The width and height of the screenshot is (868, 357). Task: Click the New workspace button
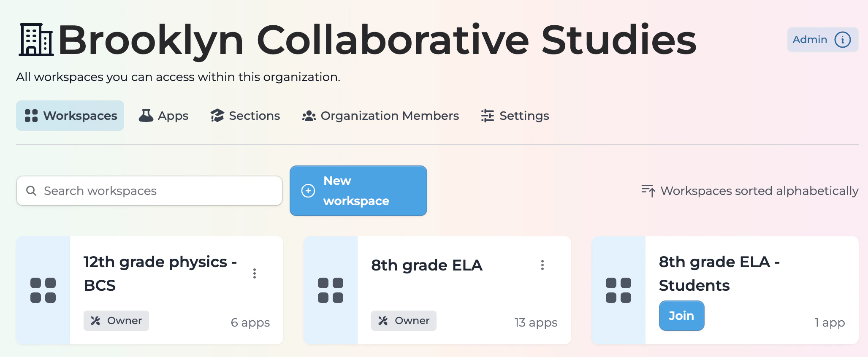coord(358,191)
